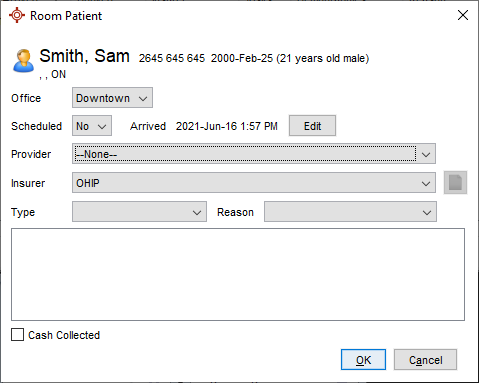Expand the empty Reason dropdown
Viewport: 479px width, 383px height.
(x=350, y=211)
